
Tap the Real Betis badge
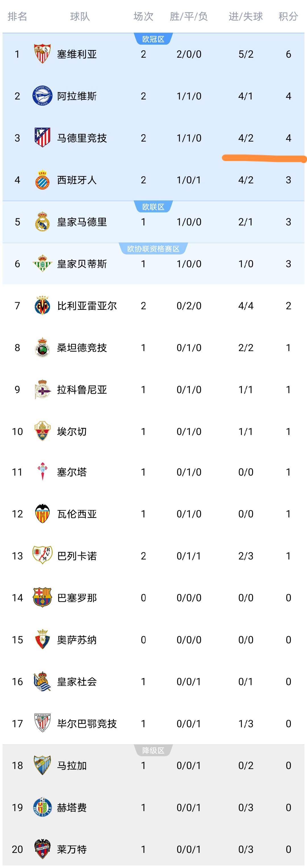point(42,264)
